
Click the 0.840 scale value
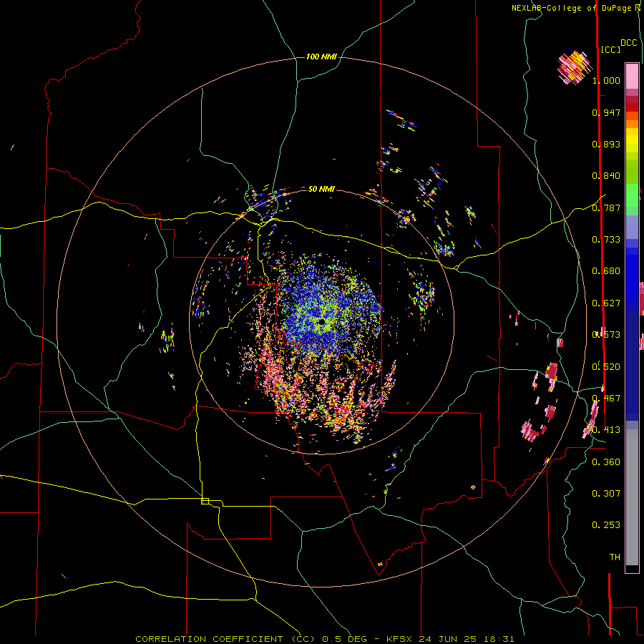[606, 176]
